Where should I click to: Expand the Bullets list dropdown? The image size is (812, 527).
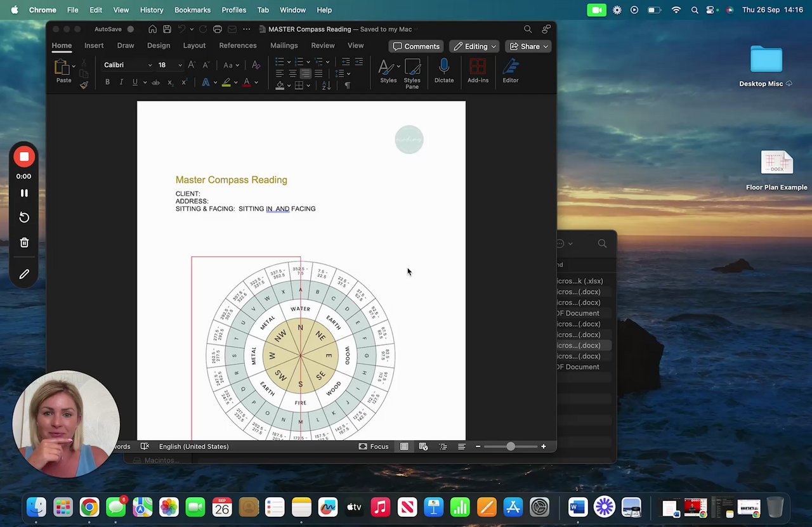(289, 62)
